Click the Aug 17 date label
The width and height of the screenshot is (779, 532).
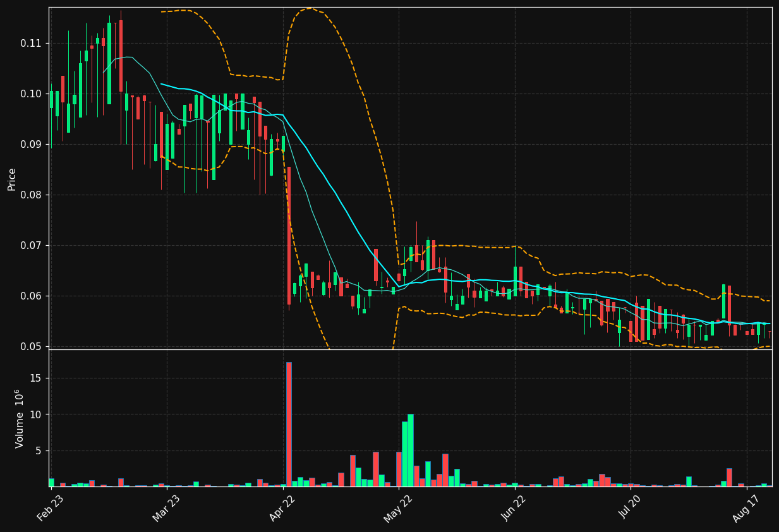(746, 508)
